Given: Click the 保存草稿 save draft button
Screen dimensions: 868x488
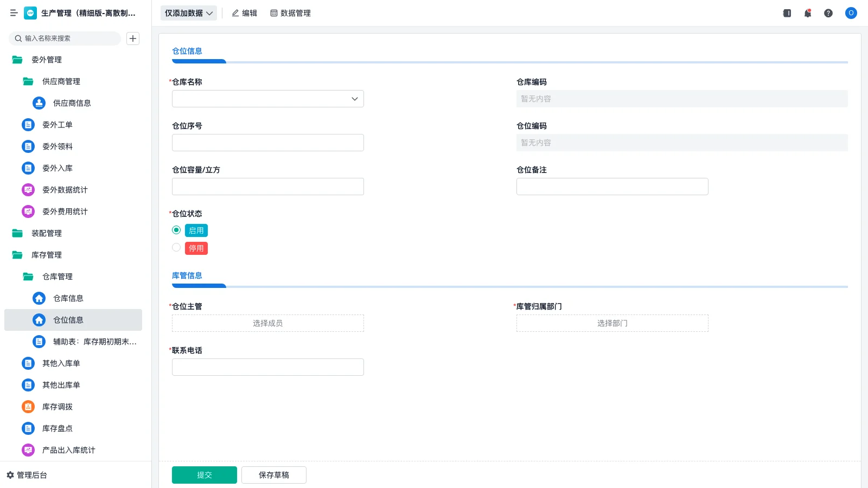Looking at the screenshot, I should pos(274,474).
